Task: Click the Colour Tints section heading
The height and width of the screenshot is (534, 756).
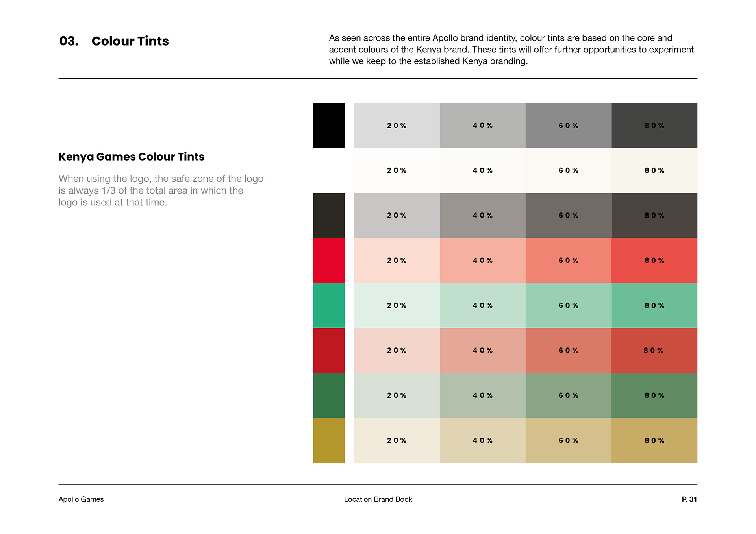Action: [x=130, y=41]
